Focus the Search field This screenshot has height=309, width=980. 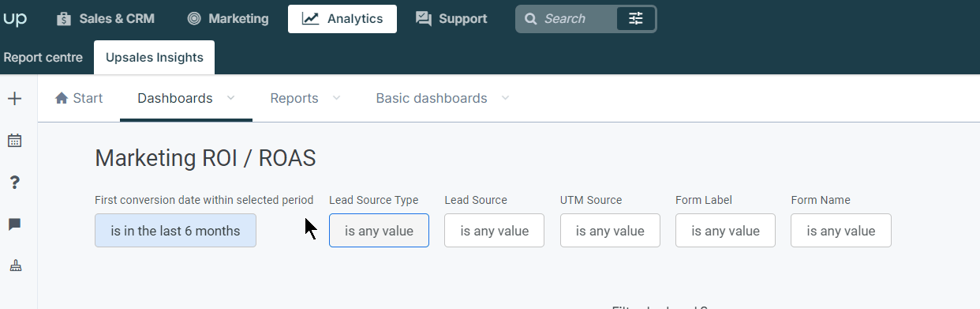pyautogui.click(x=565, y=19)
